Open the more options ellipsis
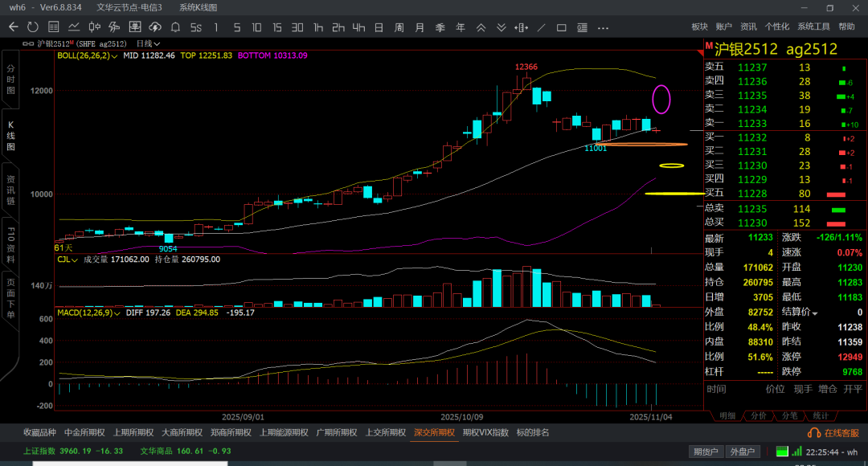This screenshot has height=466, width=868. coord(603,27)
